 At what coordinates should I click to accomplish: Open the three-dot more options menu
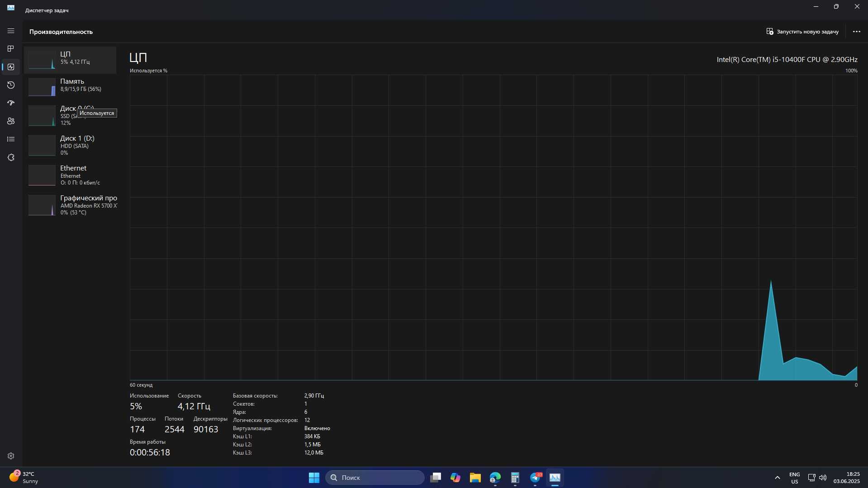coord(856,32)
